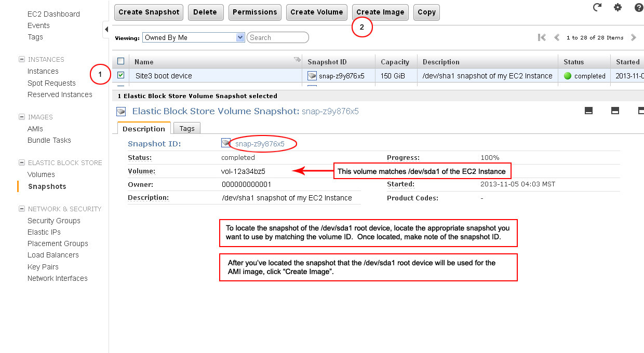The width and height of the screenshot is (644, 353).
Task: Open Bundle Tasks in the sidebar
Action: pyautogui.click(x=49, y=140)
